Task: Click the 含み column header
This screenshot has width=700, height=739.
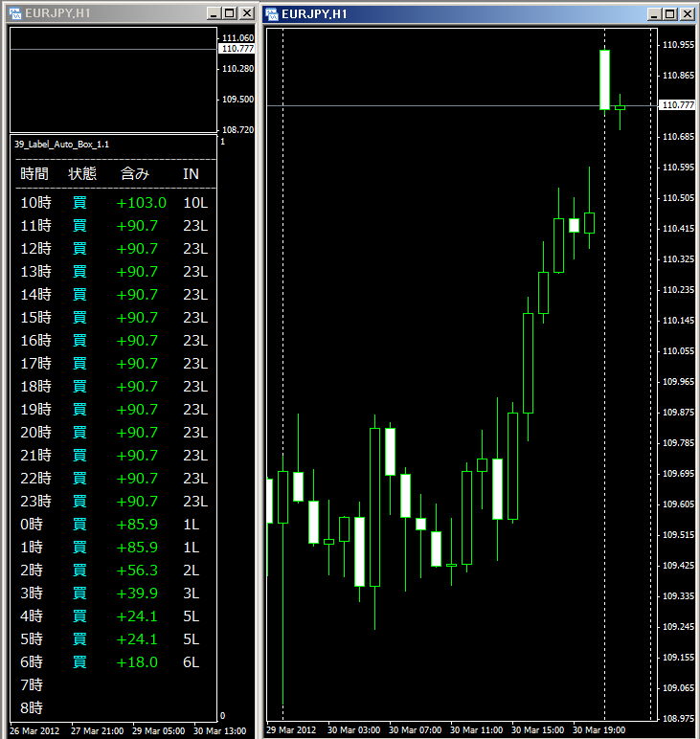Action: tap(135, 173)
